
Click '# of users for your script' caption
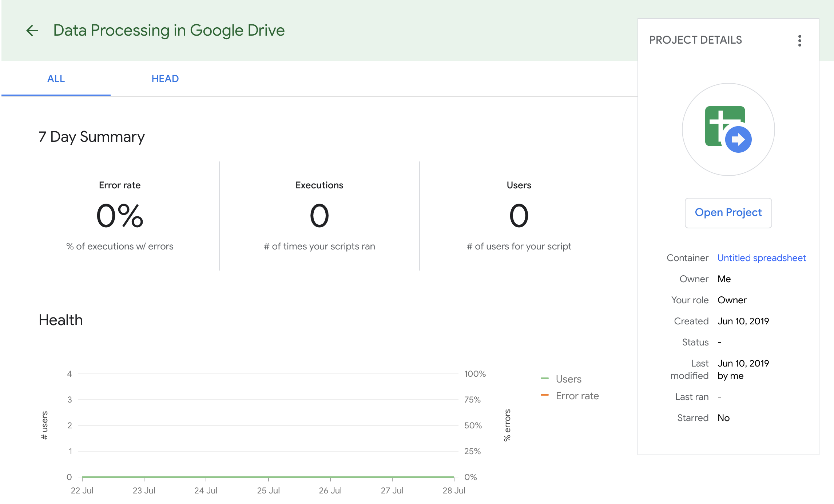[x=519, y=246]
